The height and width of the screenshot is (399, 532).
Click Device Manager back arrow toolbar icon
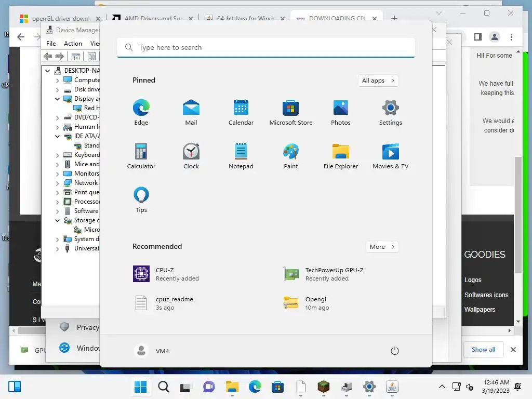tap(48, 56)
